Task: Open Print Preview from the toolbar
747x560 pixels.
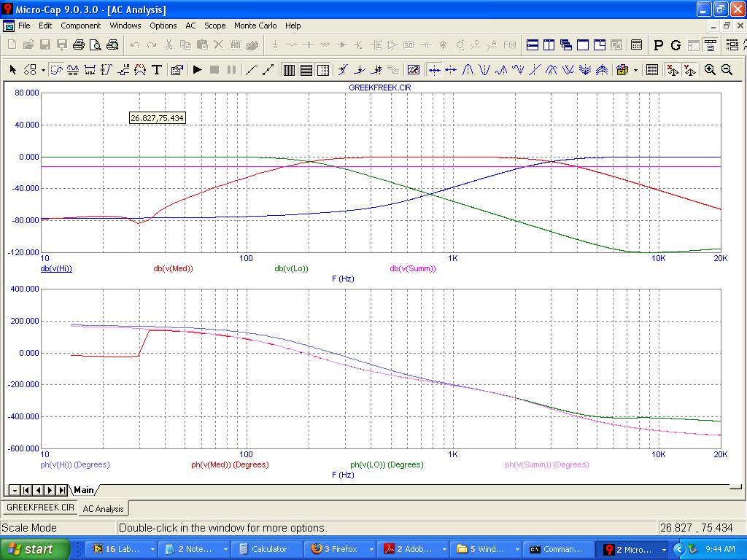Action: pyautogui.click(x=96, y=45)
